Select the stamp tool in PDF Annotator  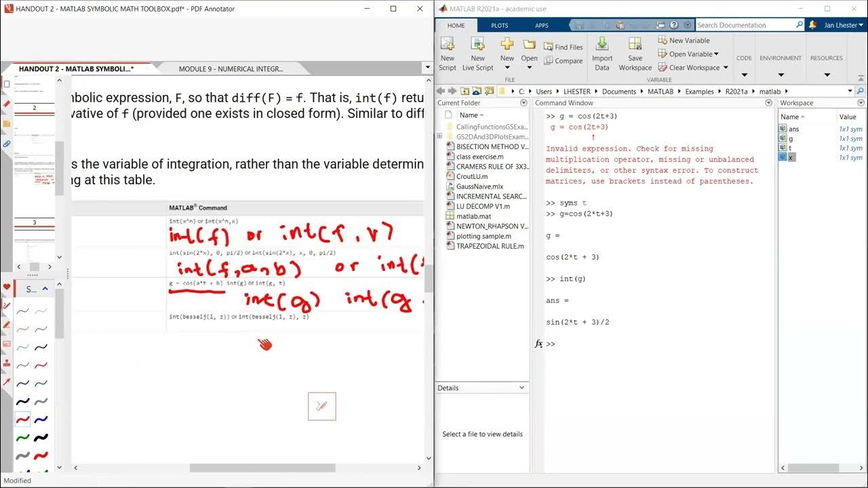pos(7,363)
